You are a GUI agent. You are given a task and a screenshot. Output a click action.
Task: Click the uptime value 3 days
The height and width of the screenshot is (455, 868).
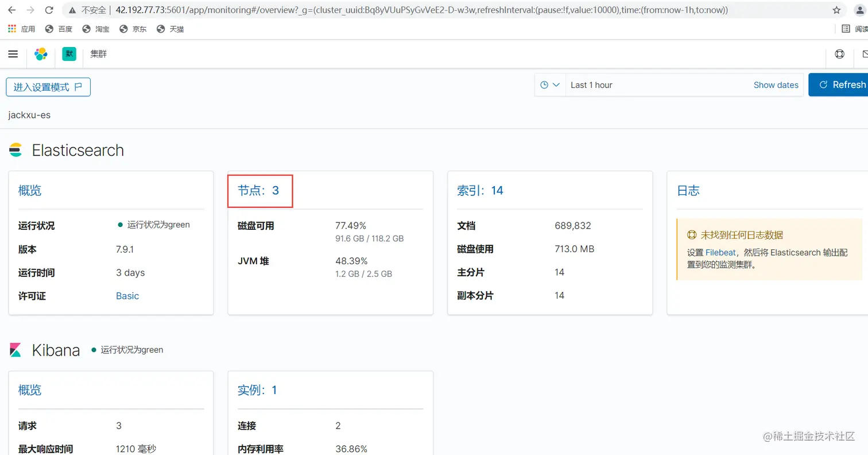(x=130, y=272)
